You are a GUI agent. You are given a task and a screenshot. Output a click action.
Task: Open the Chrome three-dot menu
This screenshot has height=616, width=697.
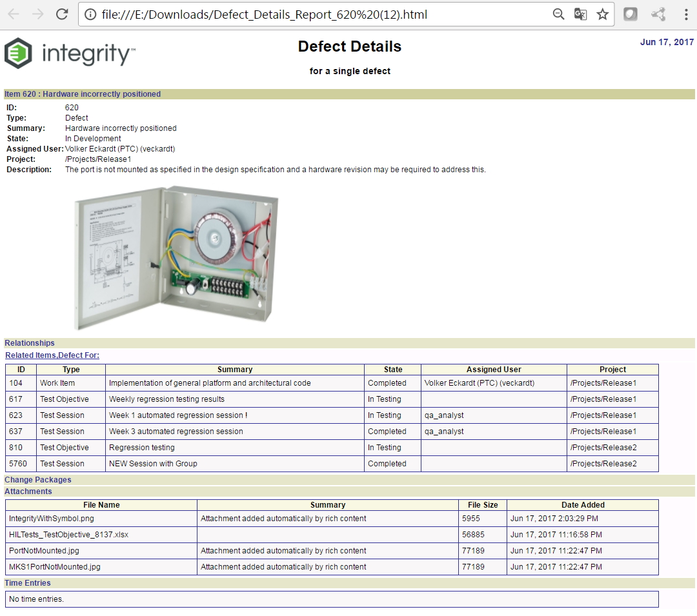pyautogui.click(x=686, y=14)
